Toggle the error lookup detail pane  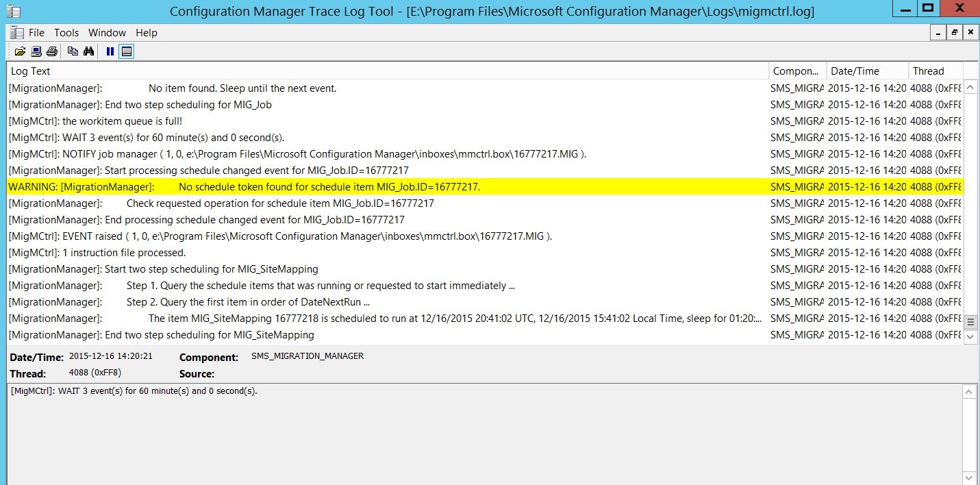[x=126, y=51]
